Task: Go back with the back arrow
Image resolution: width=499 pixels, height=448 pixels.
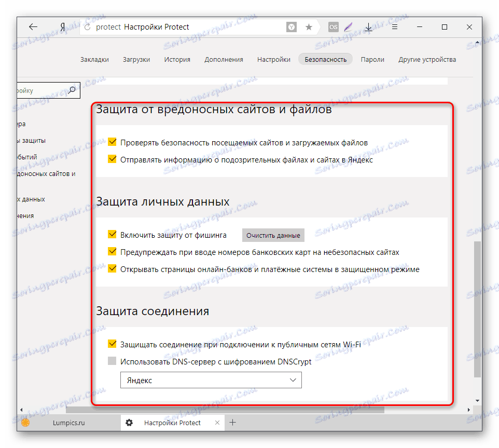Action: click(x=33, y=27)
